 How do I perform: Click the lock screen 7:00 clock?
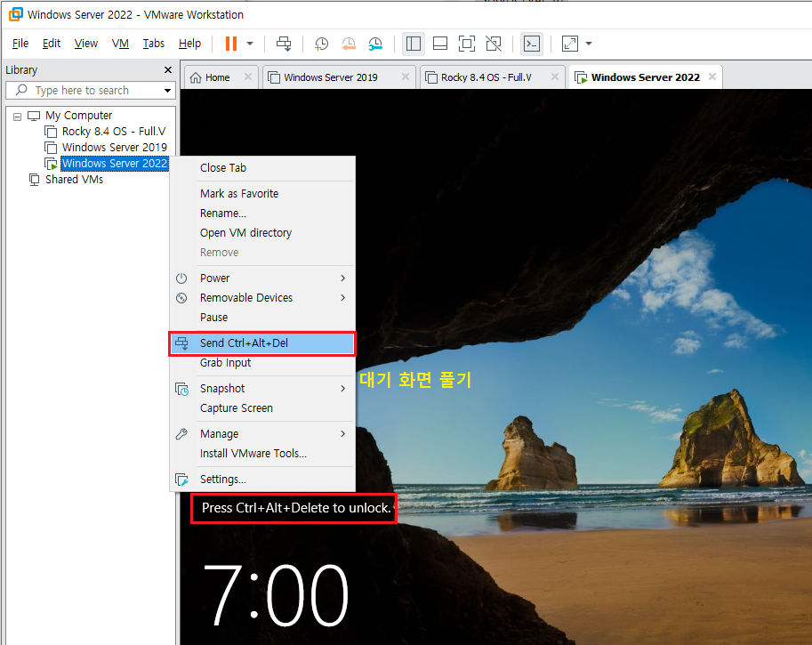(x=276, y=595)
